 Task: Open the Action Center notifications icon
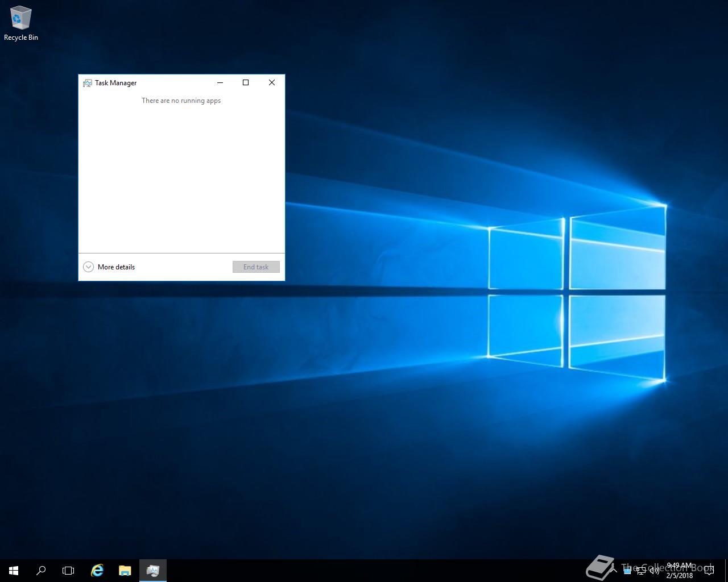pos(709,571)
